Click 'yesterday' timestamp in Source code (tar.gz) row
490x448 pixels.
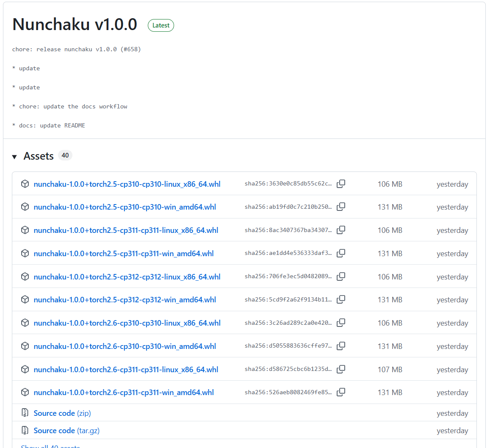point(452,431)
